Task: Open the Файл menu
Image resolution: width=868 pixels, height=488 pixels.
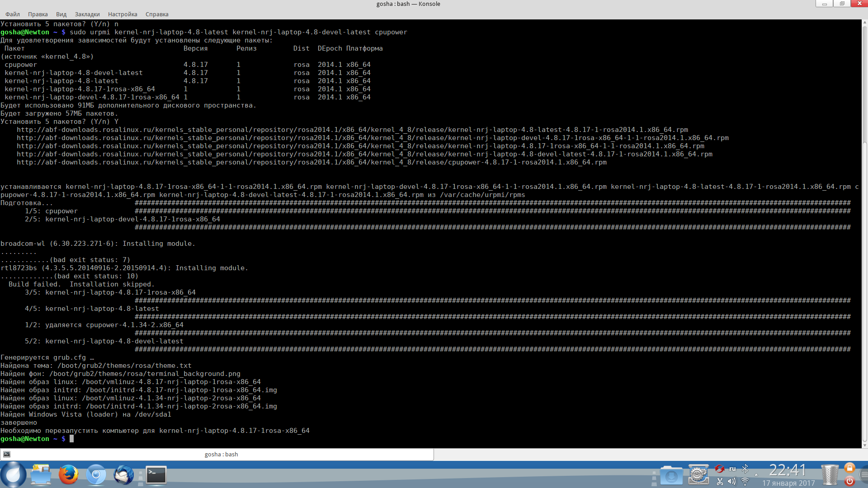Action: point(13,14)
